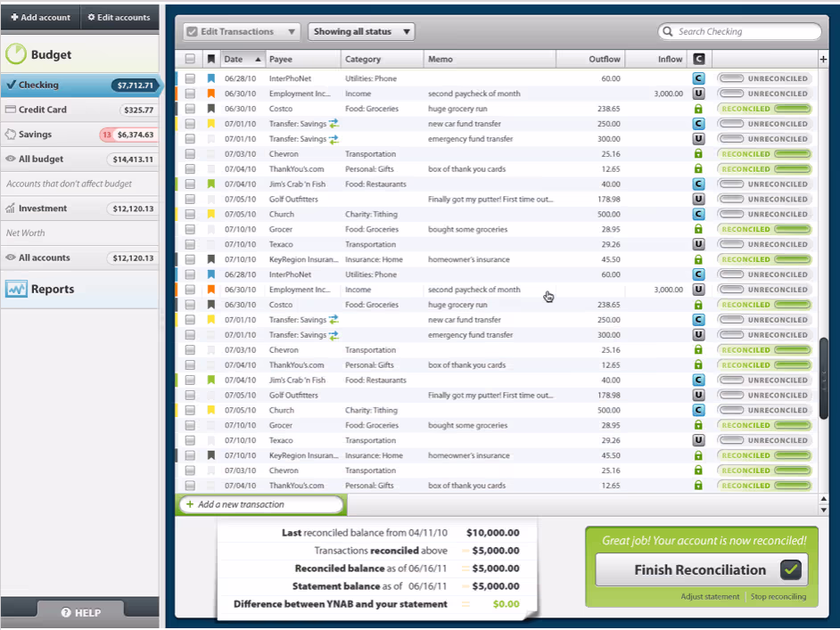Focus the Search Checking field

click(x=739, y=31)
